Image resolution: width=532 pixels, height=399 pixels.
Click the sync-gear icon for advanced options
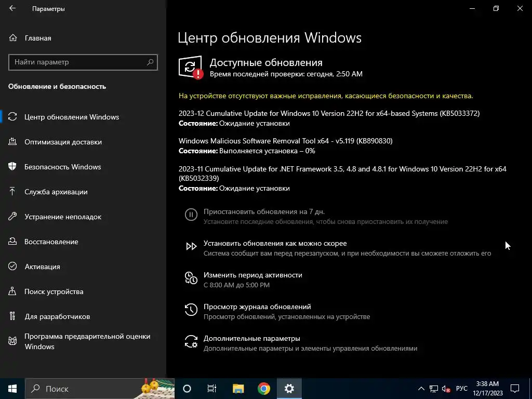pyautogui.click(x=191, y=341)
